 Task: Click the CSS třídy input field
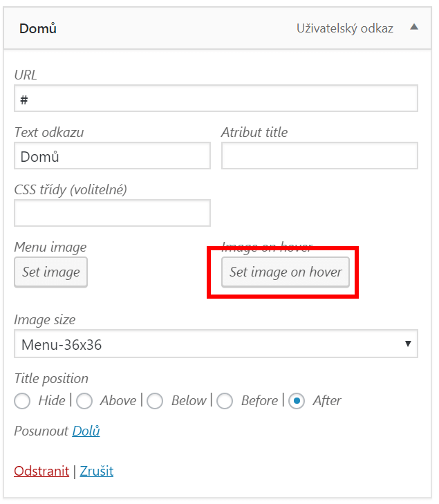(112, 213)
